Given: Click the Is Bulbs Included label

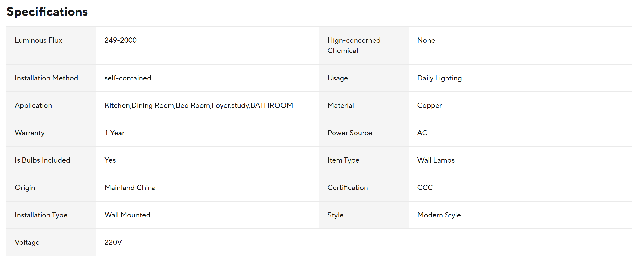Looking at the screenshot, I should pos(43,160).
